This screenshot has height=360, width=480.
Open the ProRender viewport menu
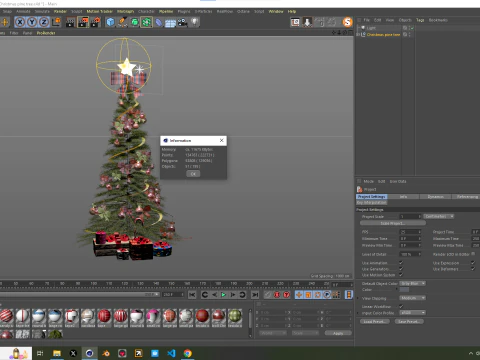(x=46, y=33)
